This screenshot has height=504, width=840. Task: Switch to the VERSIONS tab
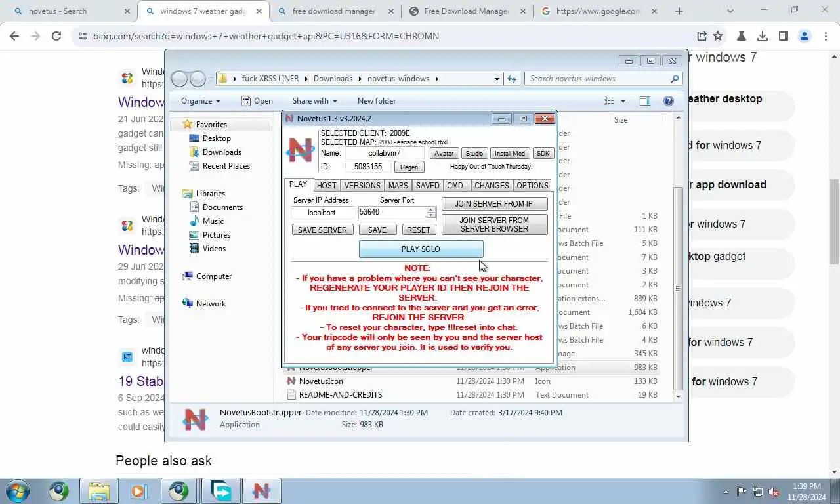362,186
